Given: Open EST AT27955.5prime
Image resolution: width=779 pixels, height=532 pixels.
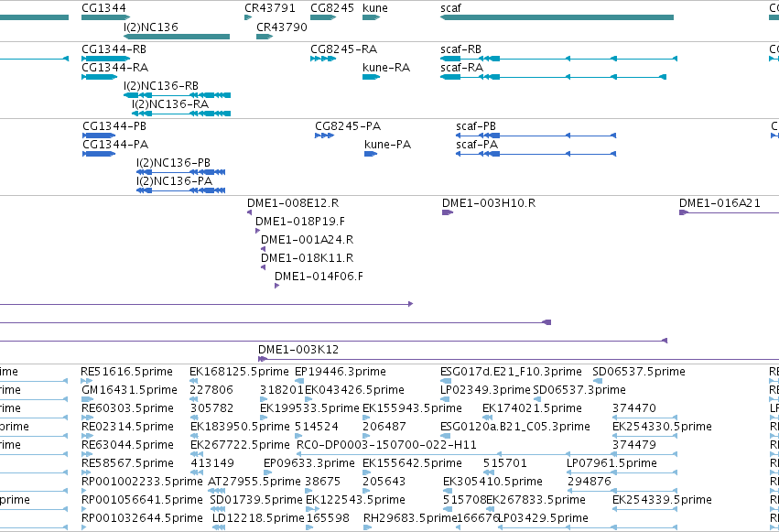Looking at the screenshot, I should tap(217, 492).
